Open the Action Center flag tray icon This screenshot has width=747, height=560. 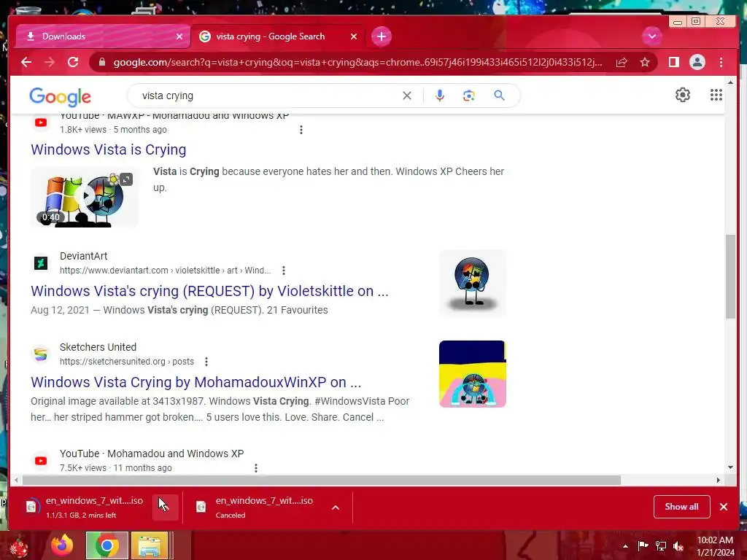[643, 545]
